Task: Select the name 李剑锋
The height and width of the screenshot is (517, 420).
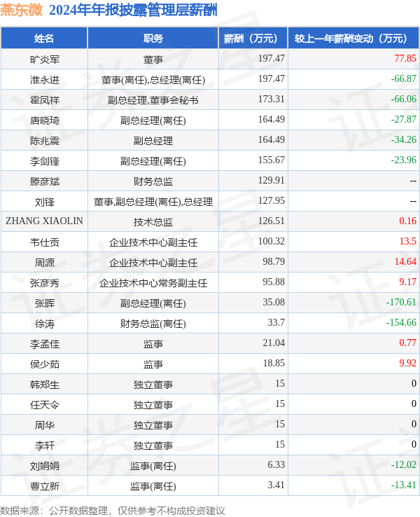Action: pyautogui.click(x=45, y=161)
